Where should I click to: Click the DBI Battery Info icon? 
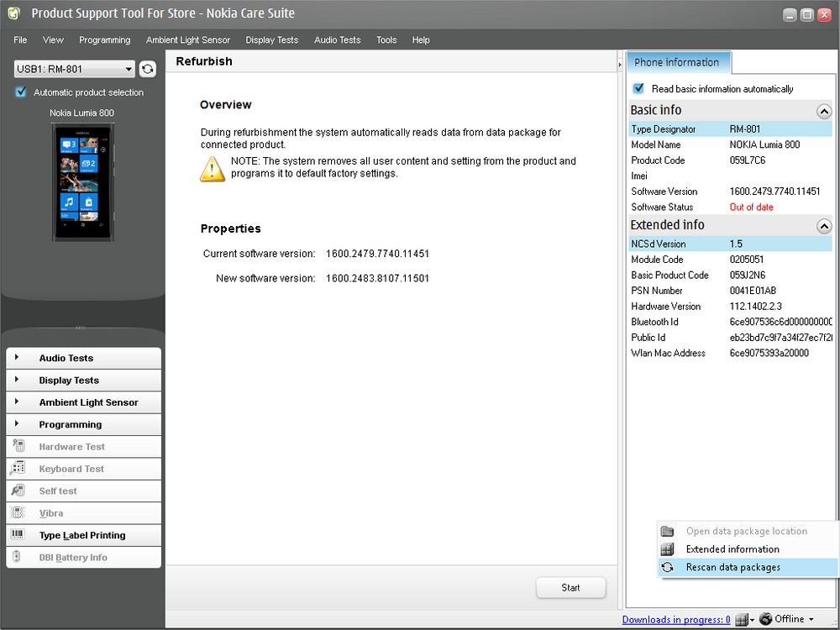[17, 557]
